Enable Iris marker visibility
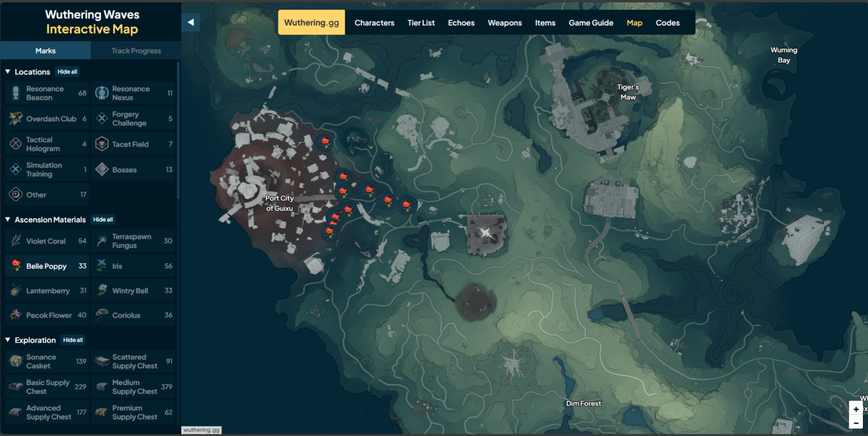The image size is (868, 436). pos(133,265)
